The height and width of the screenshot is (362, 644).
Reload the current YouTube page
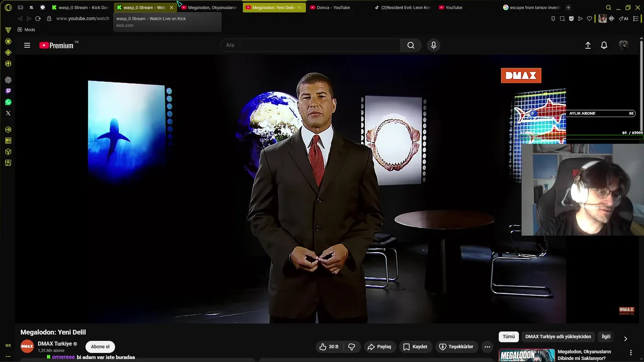pyautogui.click(x=38, y=19)
